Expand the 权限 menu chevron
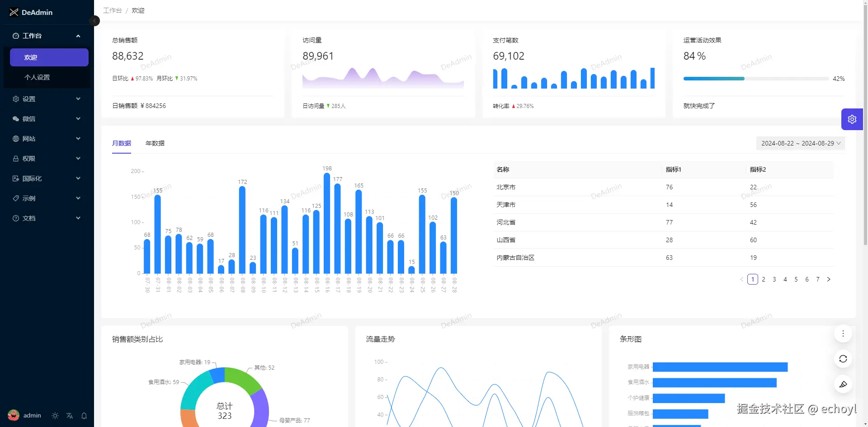 [x=78, y=159]
